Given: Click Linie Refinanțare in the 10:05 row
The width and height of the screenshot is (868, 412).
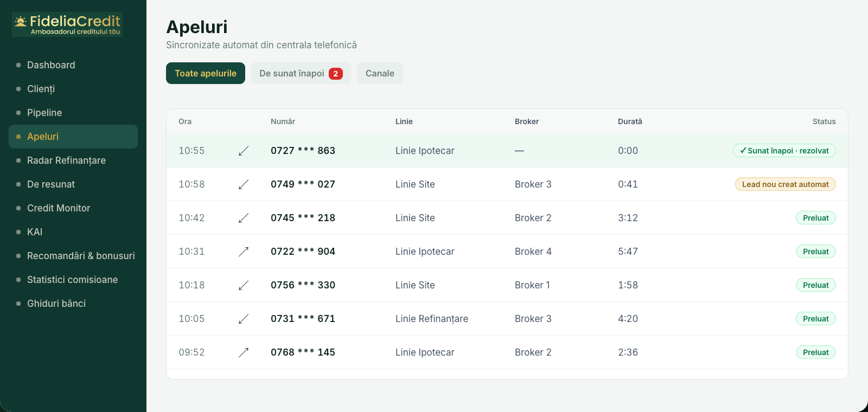Looking at the screenshot, I should pyautogui.click(x=432, y=319).
